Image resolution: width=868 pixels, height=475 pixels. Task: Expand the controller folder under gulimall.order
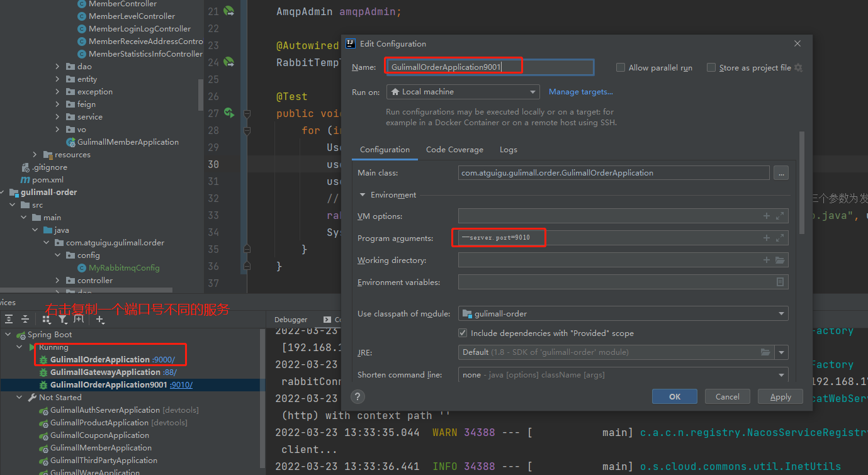57,281
